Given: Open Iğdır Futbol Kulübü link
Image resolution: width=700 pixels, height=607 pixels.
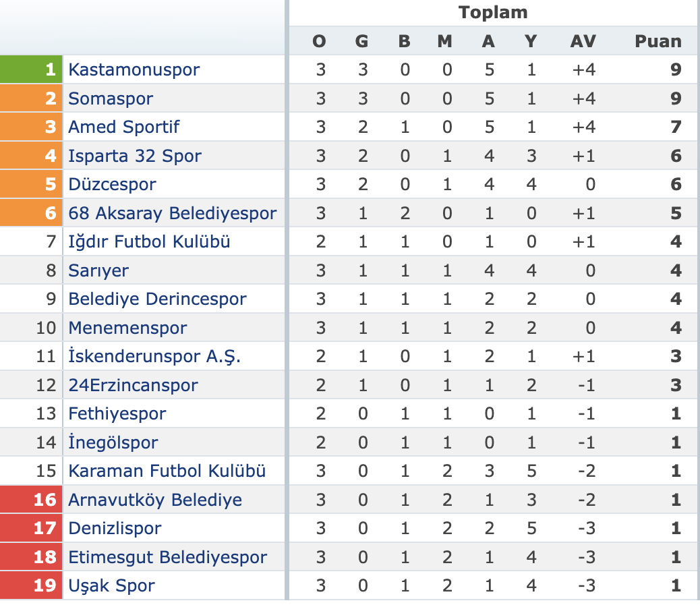Looking at the screenshot, I should (149, 242).
